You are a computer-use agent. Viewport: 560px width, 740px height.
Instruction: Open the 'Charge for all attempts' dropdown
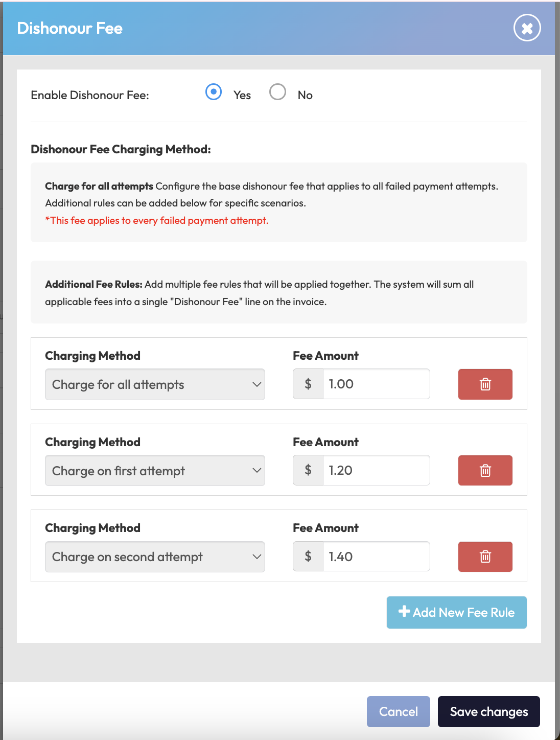tap(155, 384)
